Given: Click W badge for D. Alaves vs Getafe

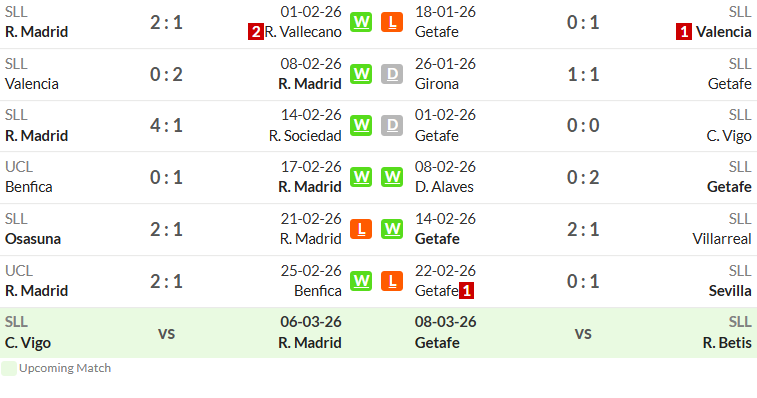Looking at the screenshot, I should click(x=392, y=177).
